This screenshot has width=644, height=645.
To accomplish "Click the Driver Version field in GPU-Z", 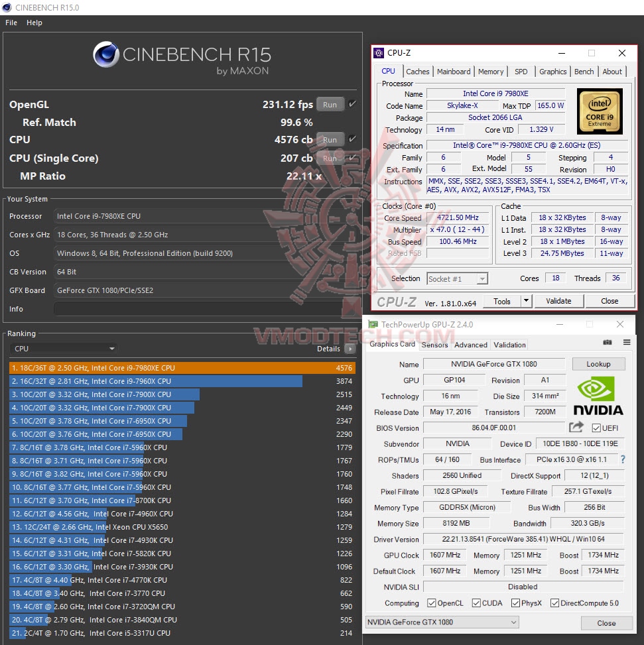I will click(x=523, y=539).
